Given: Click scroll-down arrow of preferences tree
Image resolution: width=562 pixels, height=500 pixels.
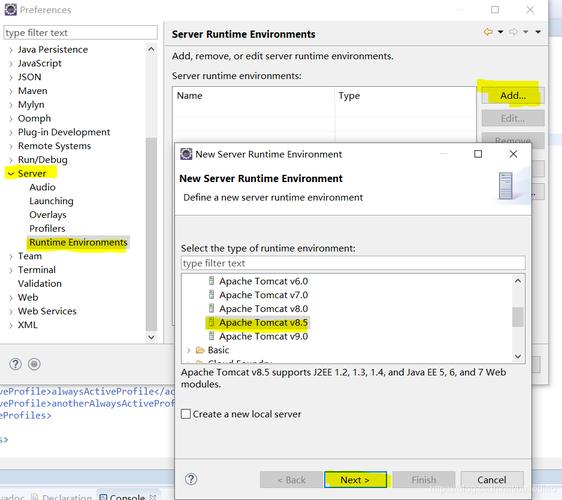Looking at the screenshot, I should [x=151, y=337].
